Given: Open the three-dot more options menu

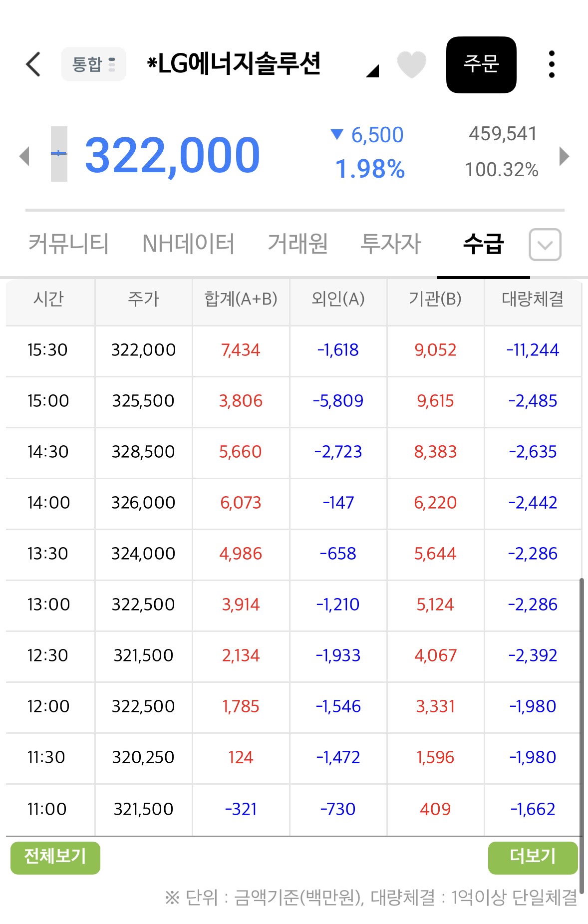Looking at the screenshot, I should [x=552, y=64].
